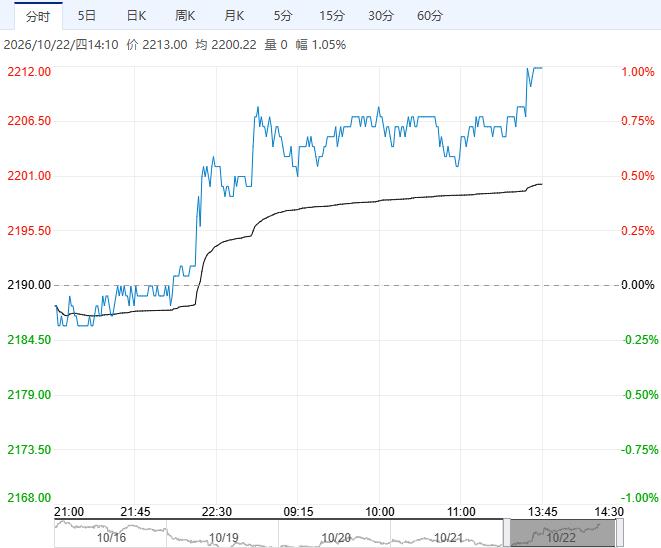The width and height of the screenshot is (661, 548).
Task: Click the 21:00 time axis label
Action: (69, 512)
